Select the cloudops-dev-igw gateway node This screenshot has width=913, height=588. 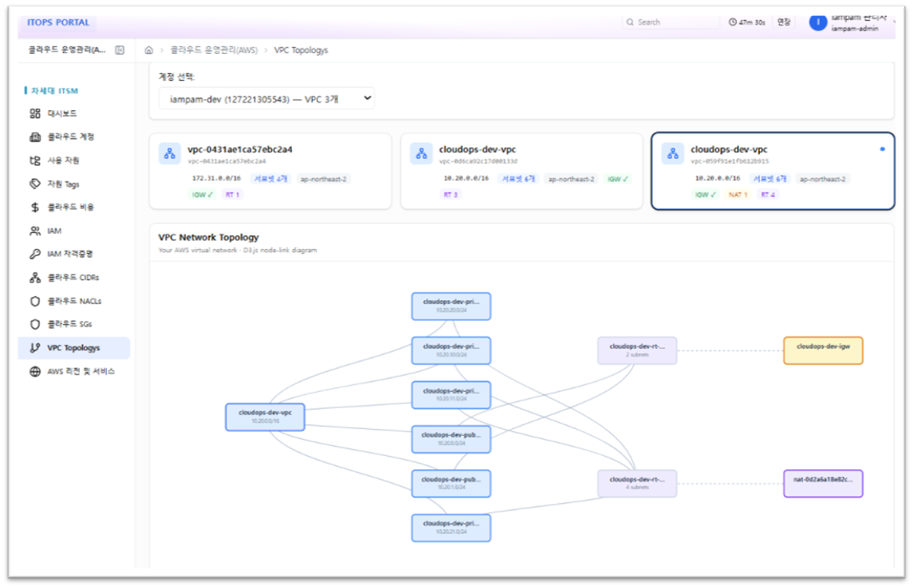click(x=823, y=351)
